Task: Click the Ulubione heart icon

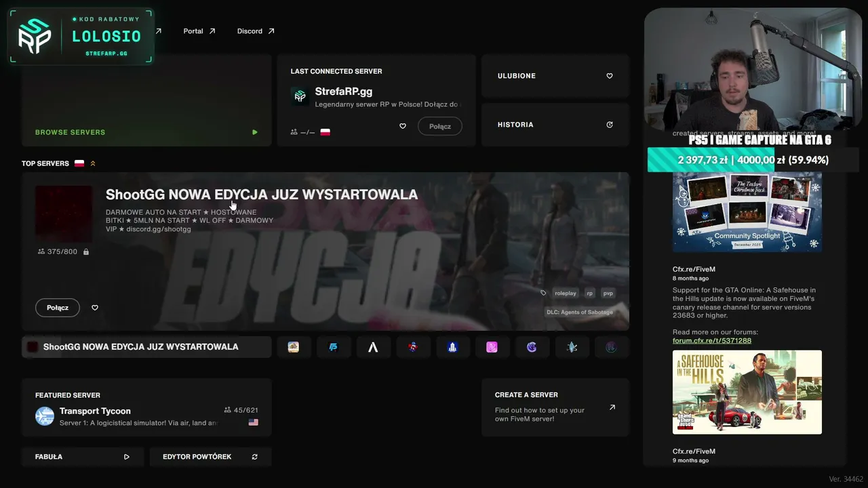Action: pos(610,76)
